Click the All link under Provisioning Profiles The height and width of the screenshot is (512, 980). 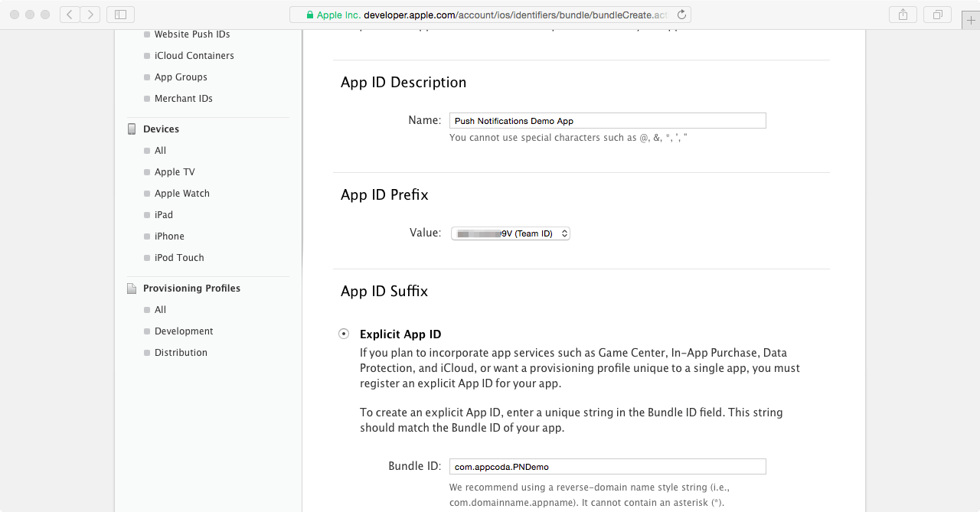[x=158, y=310]
